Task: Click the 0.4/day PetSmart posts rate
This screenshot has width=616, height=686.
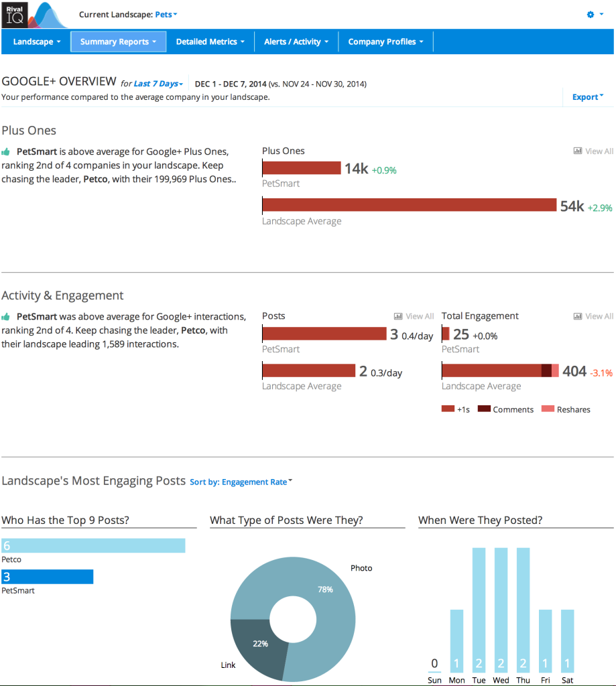Action: (x=417, y=336)
